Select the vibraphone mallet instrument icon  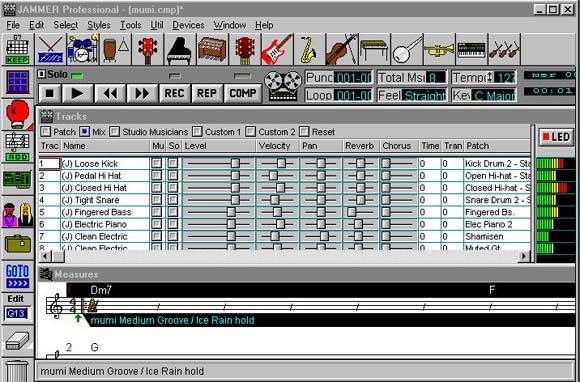click(374, 49)
